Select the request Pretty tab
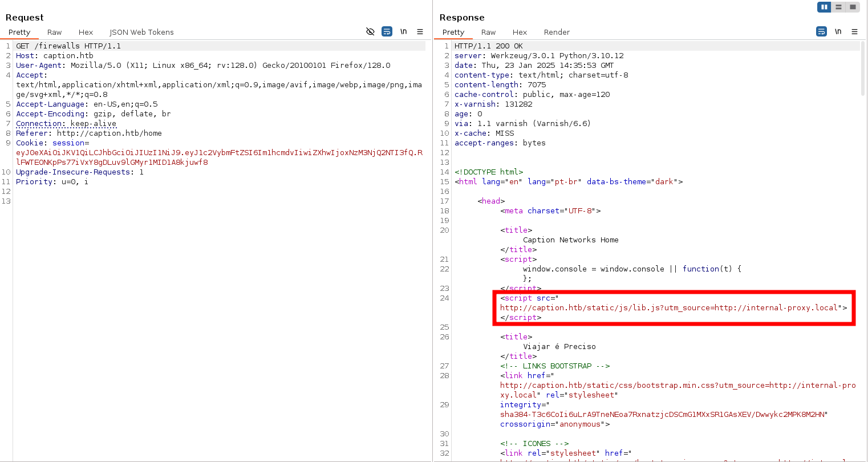The width and height of the screenshot is (868, 462). 19,33
